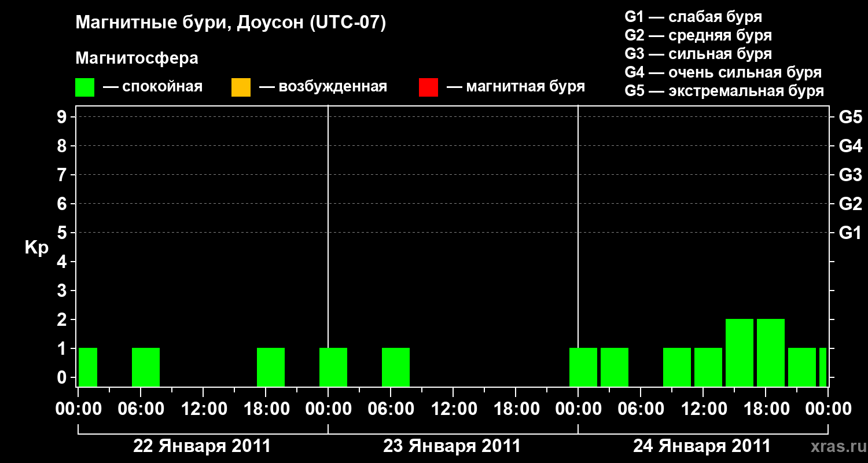Click the title 'Магнитные бури, Доусон (UTC-07)'
The width and height of the screenshot is (868, 463).
click(230, 23)
